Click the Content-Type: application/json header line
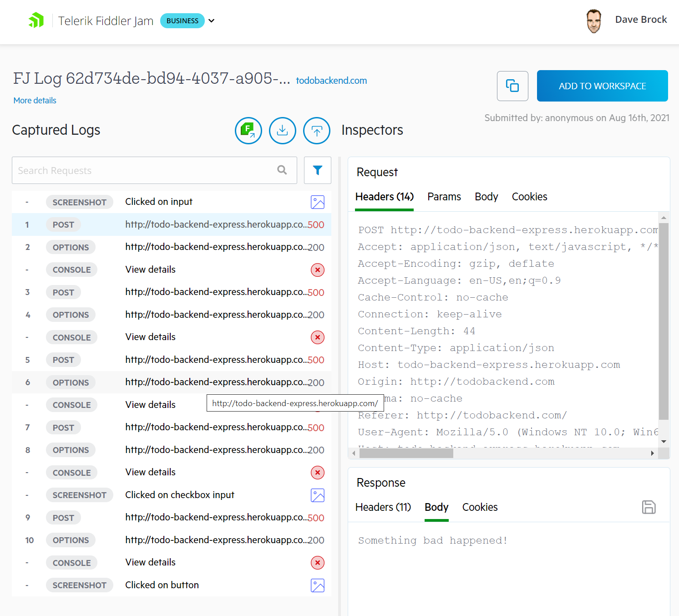Viewport: 679px width, 616px height. (456, 348)
